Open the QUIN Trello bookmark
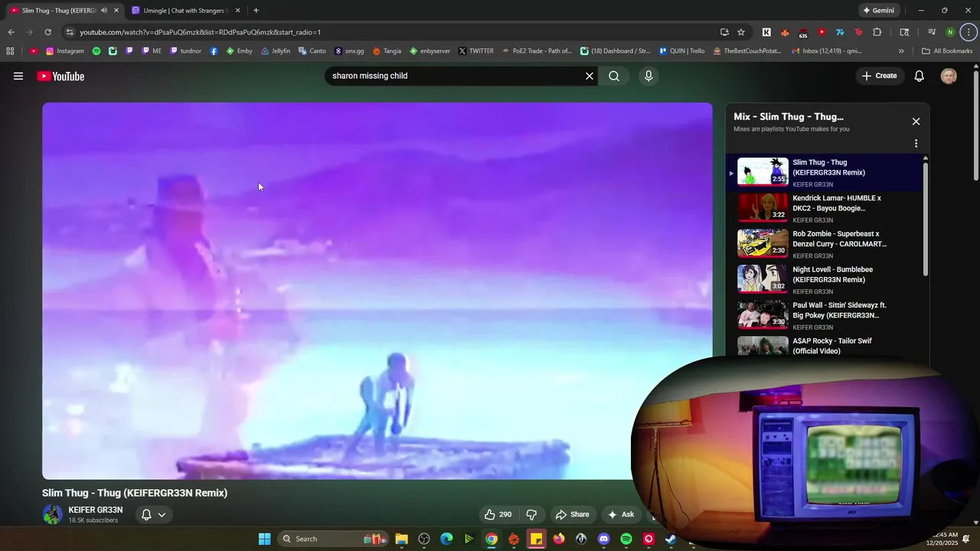The width and height of the screenshot is (980, 551). [681, 51]
